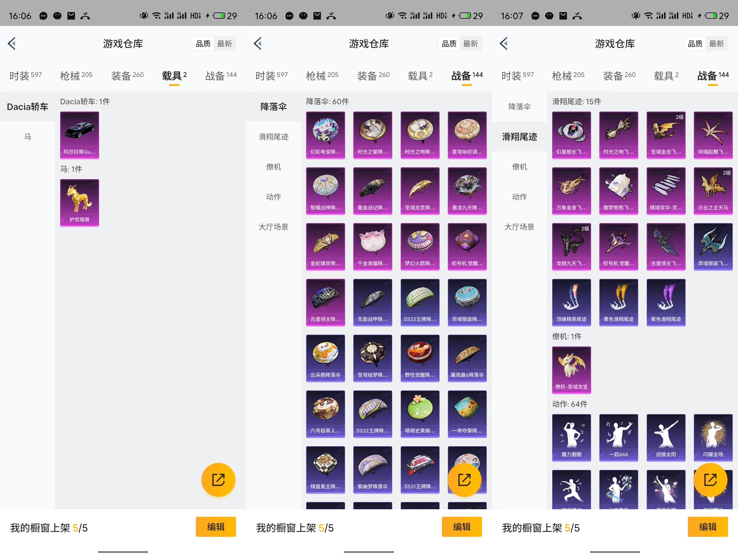Select 品质 sort on the left screen
Screen dimensions: 738x560
click(x=203, y=44)
